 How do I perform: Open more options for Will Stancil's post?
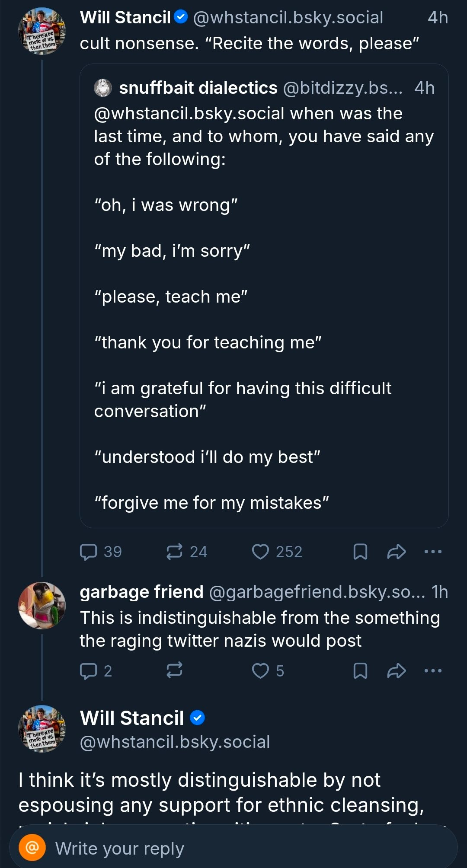[433, 552]
